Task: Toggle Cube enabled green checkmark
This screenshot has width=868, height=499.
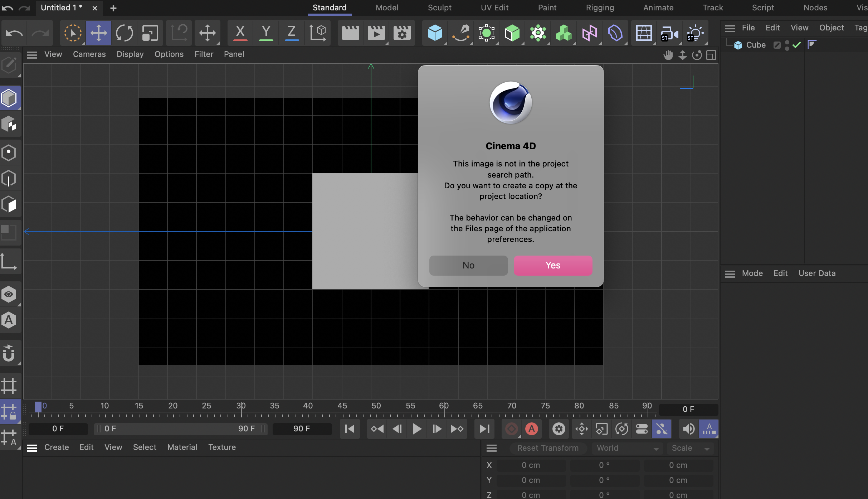Action: click(796, 45)
